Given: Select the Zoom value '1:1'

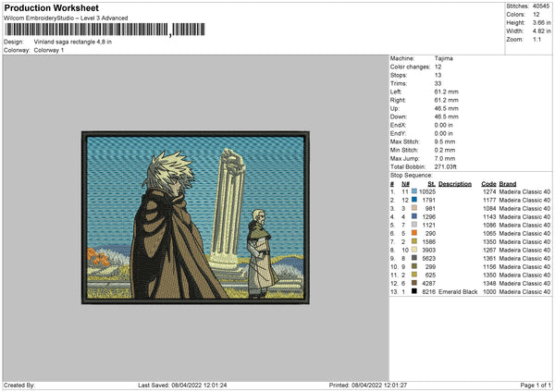Looking at the screenshot, I should coord(536,40).
